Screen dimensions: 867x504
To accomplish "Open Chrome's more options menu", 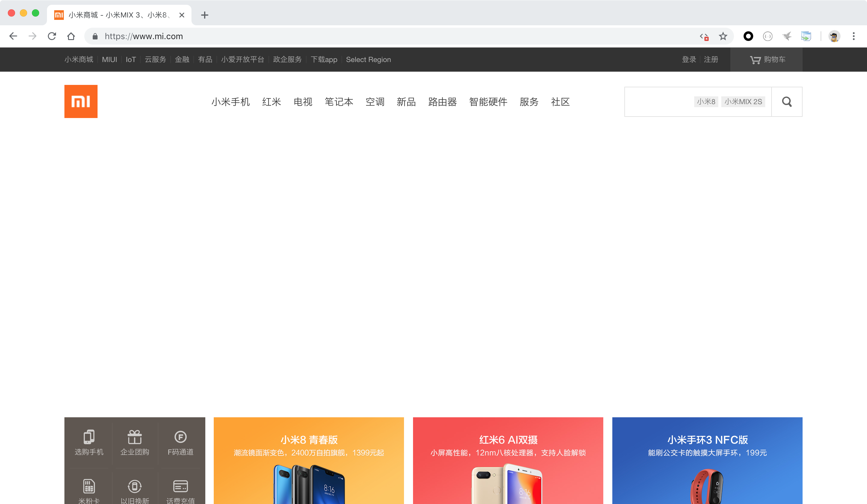I will 854,36.
